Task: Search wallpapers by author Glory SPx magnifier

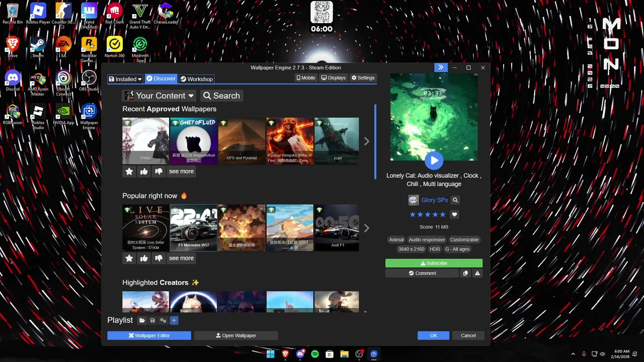Action: coord(455,200)
